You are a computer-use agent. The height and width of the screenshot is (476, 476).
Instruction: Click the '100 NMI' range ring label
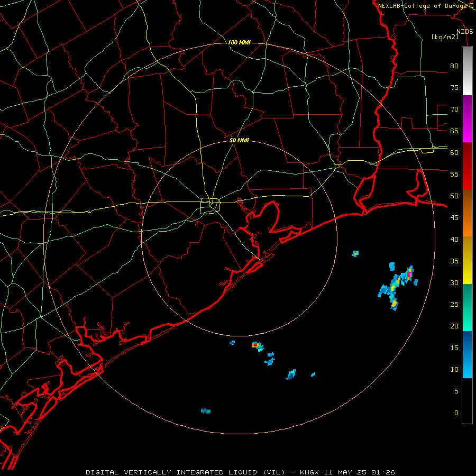pyautogui.click(x=239, y=42)
